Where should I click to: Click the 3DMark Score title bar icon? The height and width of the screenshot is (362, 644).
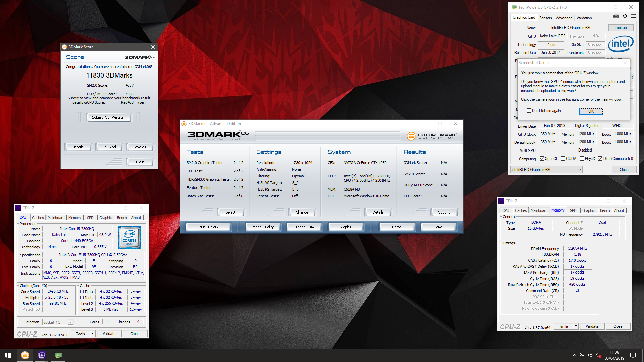(x=64, y=47)
